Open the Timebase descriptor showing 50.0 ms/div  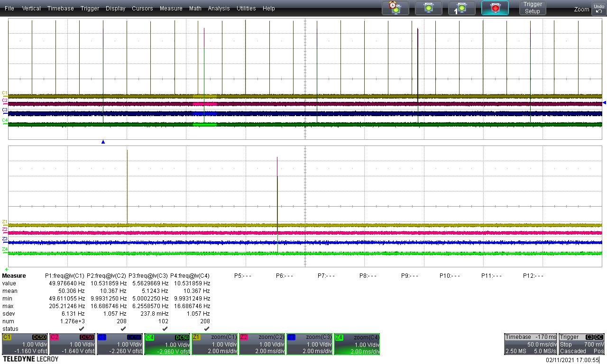click(x=530, y=344)
